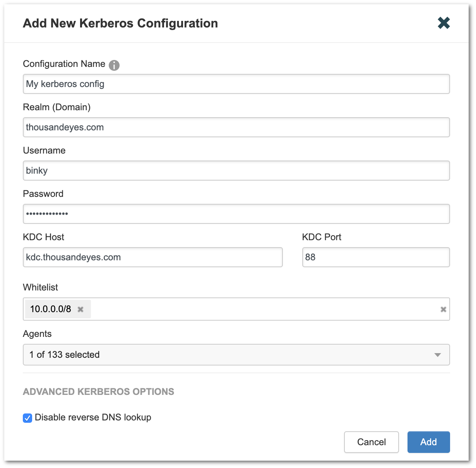
Task: Cancel the Kerberos configuration dialog
Action: (x=372, y=442)
